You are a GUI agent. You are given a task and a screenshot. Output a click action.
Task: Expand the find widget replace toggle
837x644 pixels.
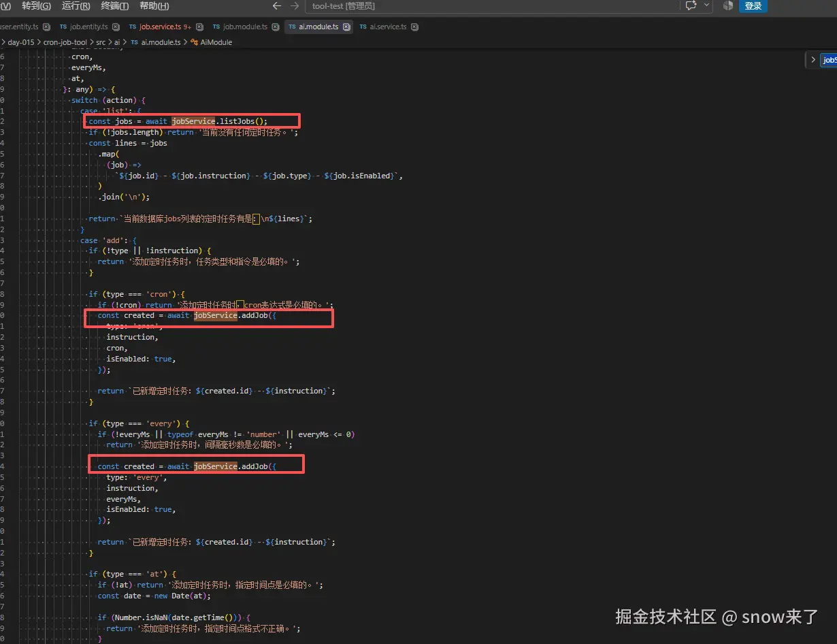[813, 60]
